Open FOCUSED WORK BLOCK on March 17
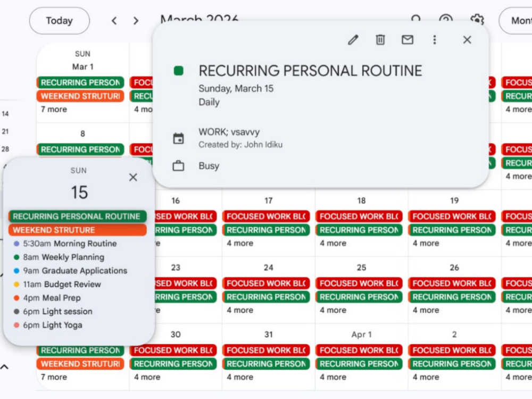This screenshot has height=399, width=532. click(266, 217)
